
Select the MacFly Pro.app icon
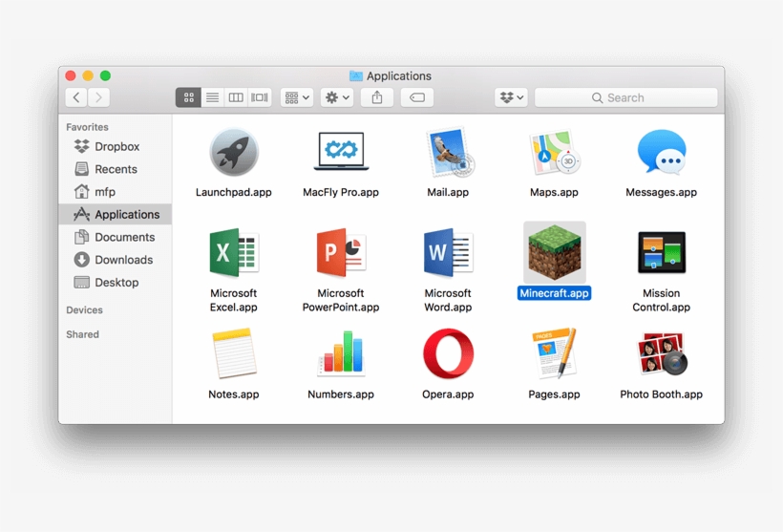341,153
